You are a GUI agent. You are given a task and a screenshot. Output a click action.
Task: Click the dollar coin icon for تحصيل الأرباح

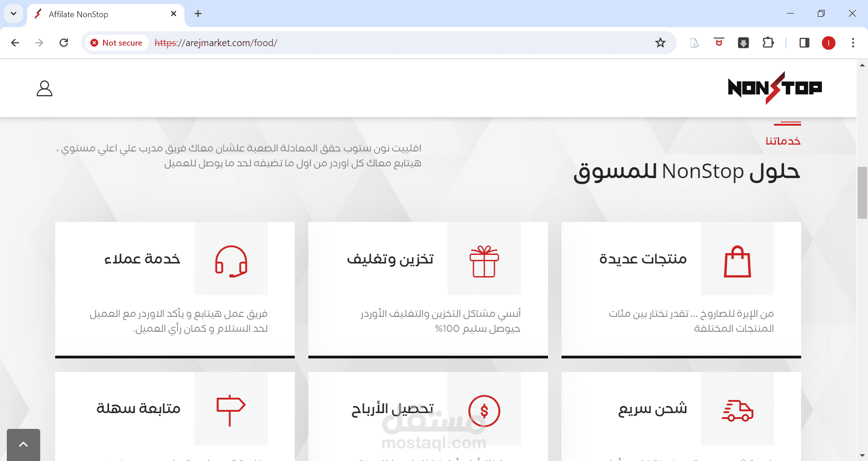484,411
